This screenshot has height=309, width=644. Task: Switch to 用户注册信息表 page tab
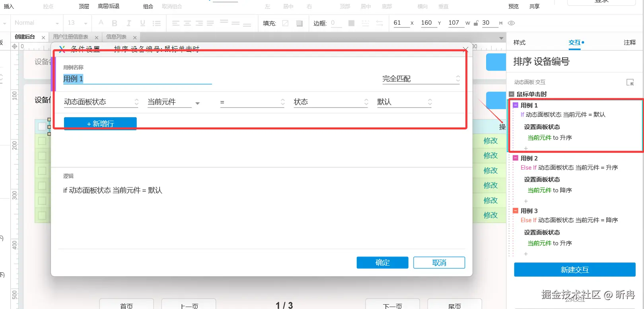(x=71, y=37)
